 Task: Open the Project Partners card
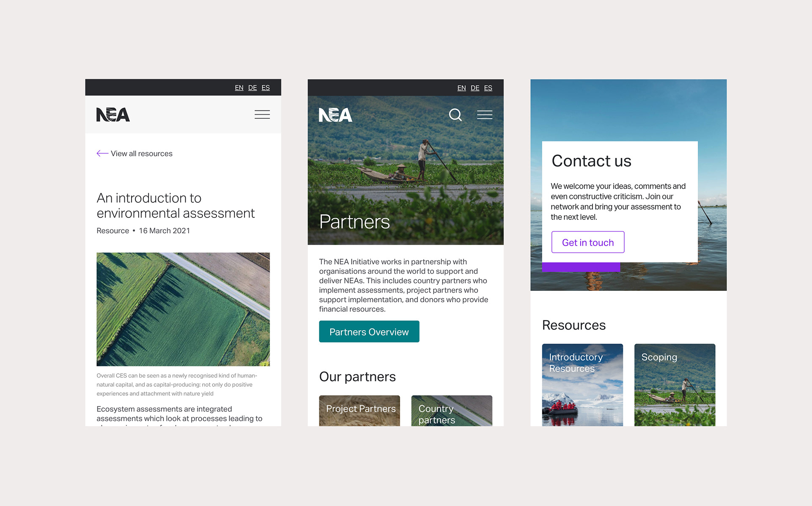[359, 410]
